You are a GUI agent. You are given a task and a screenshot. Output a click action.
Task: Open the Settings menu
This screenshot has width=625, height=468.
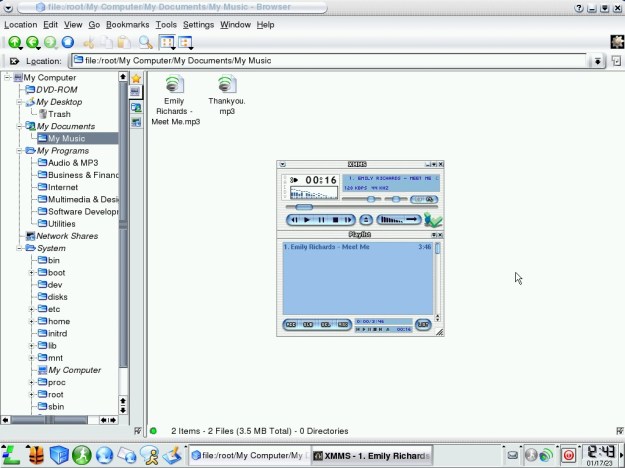[x=198, y=24]
